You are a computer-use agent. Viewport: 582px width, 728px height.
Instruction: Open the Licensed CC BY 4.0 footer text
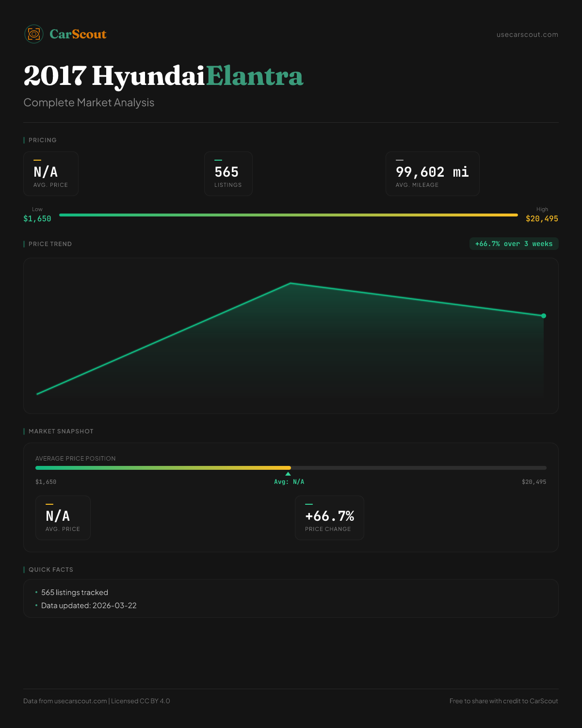pyautogui.click(x=141, y=701)
